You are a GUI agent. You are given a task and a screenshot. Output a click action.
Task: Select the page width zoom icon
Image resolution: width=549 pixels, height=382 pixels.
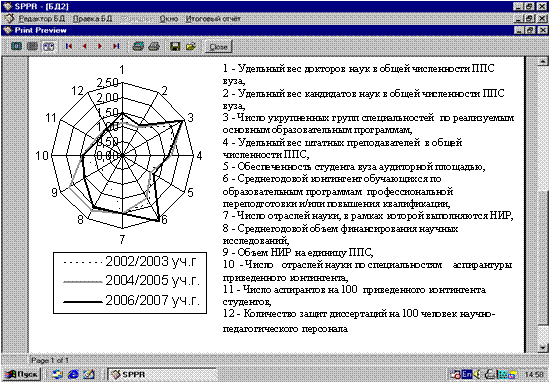click(x=32, y=46)
